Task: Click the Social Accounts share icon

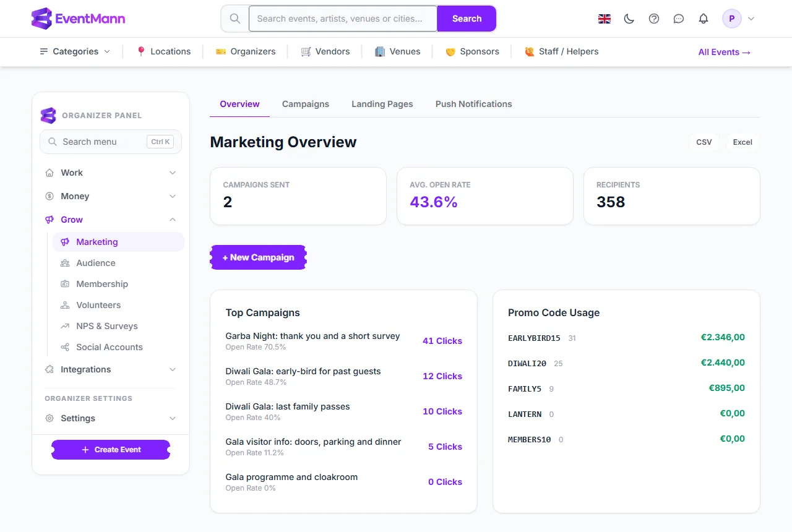Action: click(x=65, y=347)
